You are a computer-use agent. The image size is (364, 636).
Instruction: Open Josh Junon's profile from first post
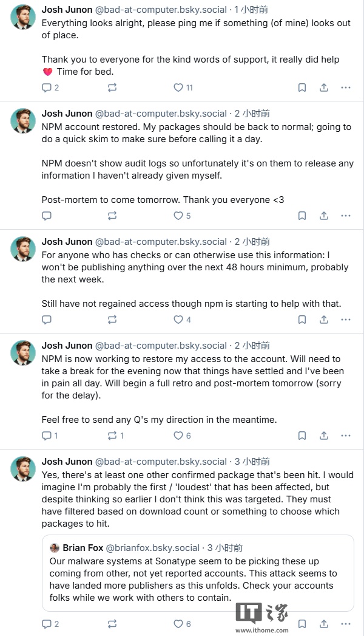pos(67,10)
